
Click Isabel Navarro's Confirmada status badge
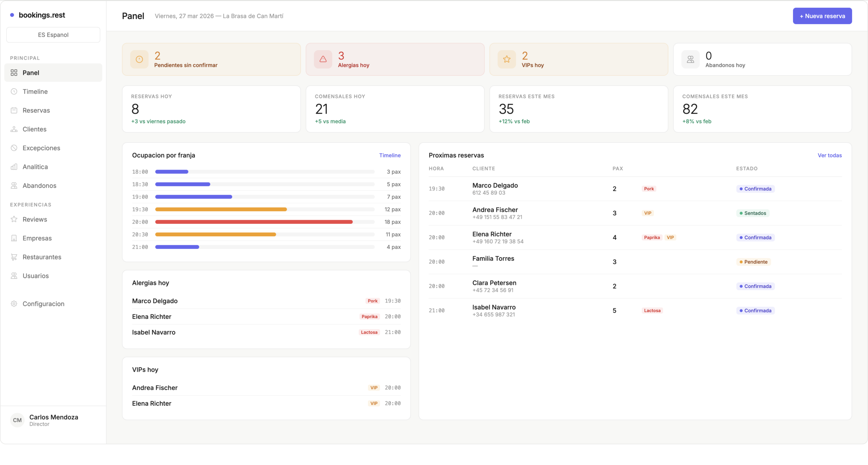(755, 311)
